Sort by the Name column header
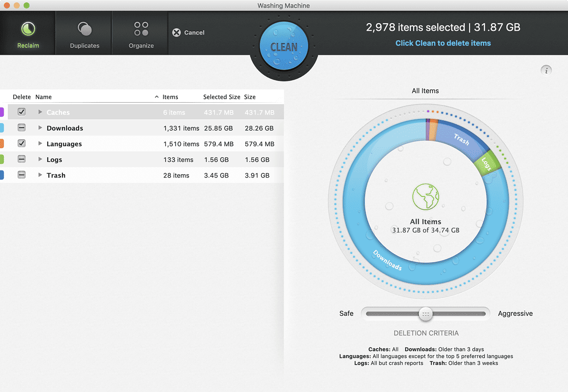This screenshot has height=392, width=568. [x=44, y=97]
